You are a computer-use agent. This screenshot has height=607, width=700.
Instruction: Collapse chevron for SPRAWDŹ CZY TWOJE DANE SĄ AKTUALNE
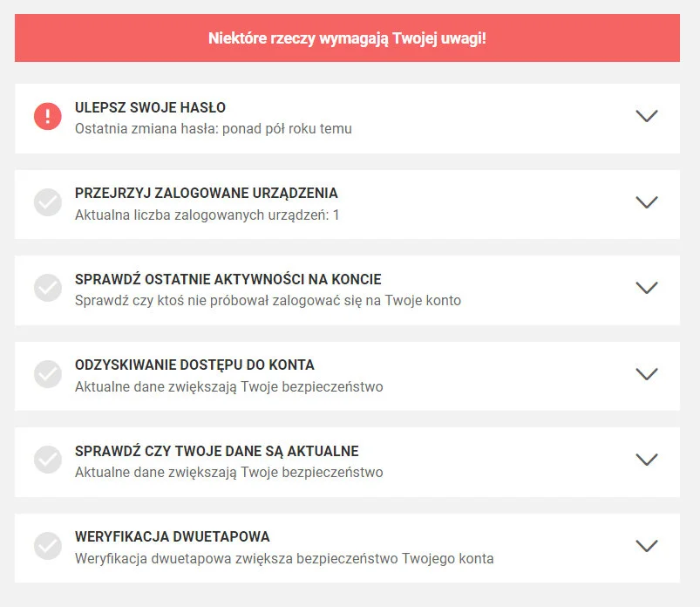[x=646, y=460]
